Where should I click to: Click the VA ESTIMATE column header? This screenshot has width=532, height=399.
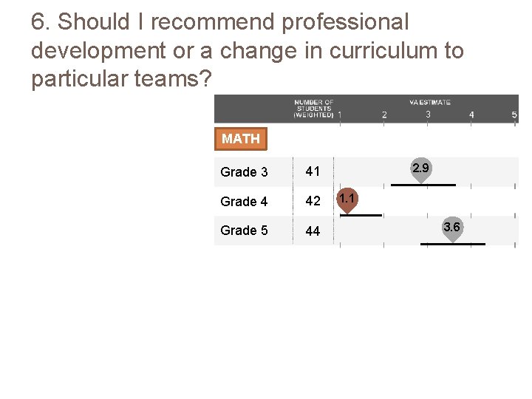coord(429,102)
